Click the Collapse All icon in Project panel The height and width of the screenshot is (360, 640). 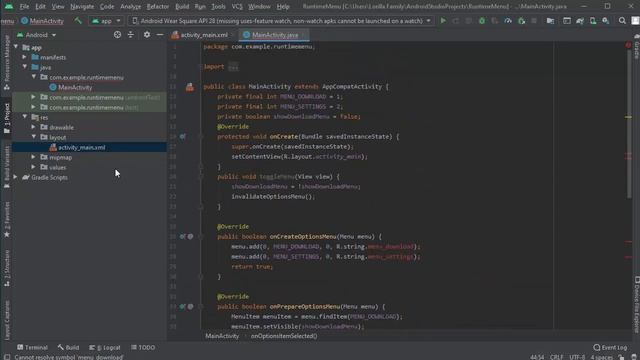point(131,35)
